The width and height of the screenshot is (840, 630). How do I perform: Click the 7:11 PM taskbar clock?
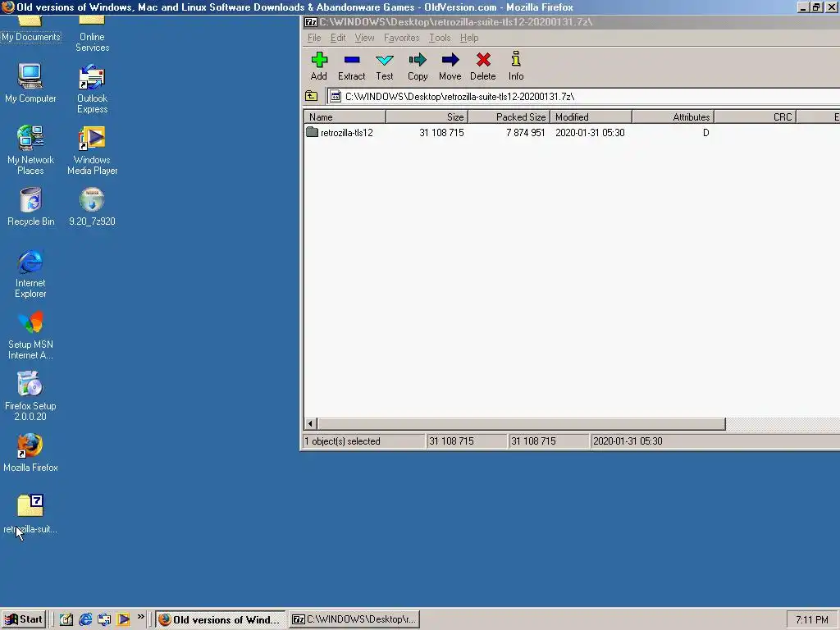click(x=811, y=620)
